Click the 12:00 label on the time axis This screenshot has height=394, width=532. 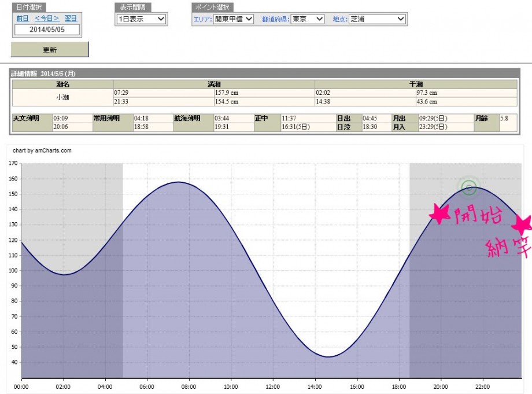point(273,387)
